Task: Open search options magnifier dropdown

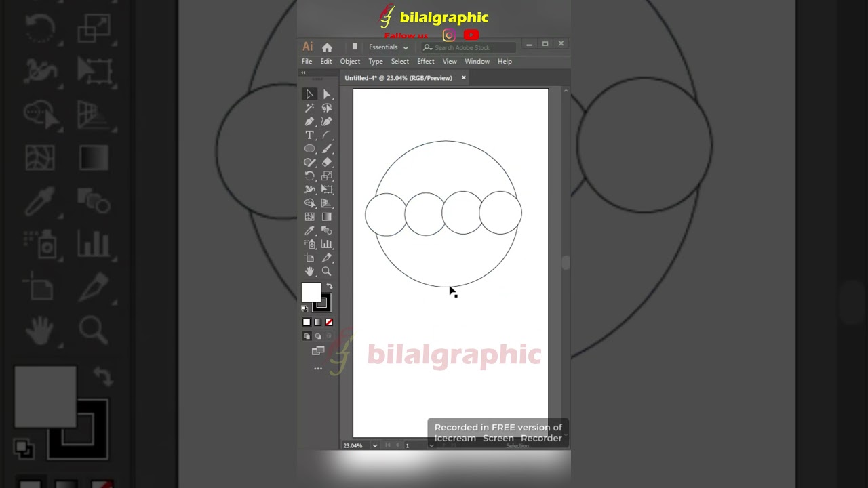Action: coord(427,47)
